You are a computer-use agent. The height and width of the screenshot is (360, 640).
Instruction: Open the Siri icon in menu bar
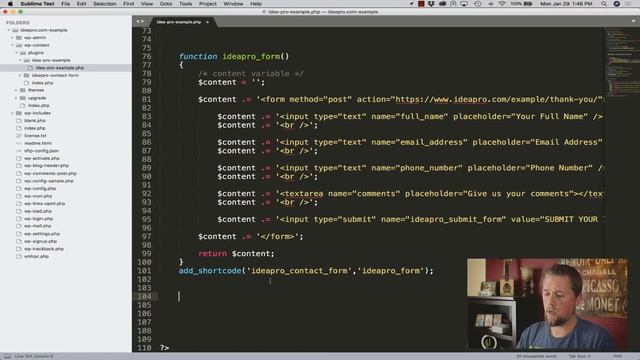[617, 4]
